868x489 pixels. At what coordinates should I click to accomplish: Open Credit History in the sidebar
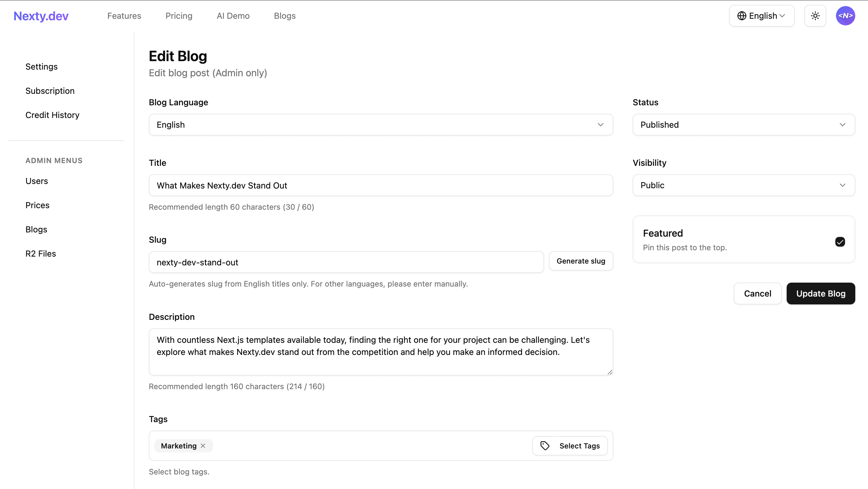pos(52,115)
